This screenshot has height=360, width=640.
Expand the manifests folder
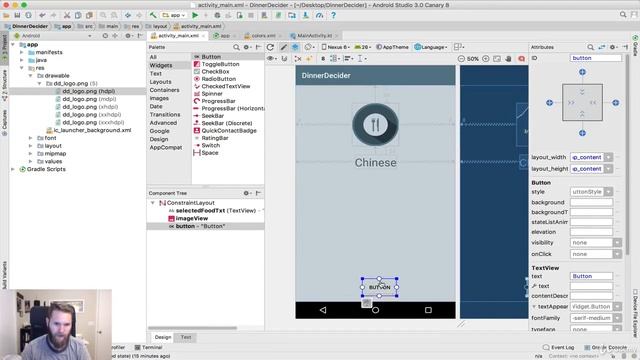(x=22, y=52)
